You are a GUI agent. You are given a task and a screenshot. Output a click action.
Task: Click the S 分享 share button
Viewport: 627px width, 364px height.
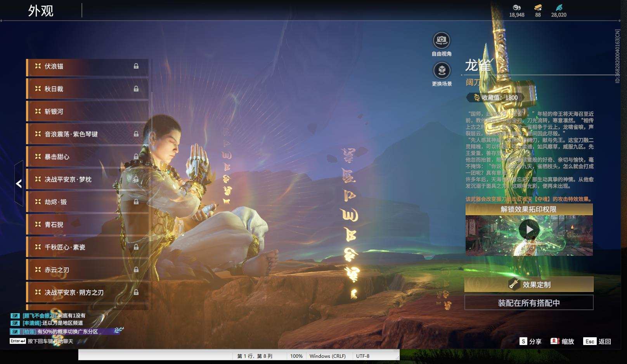coord(530,341)
